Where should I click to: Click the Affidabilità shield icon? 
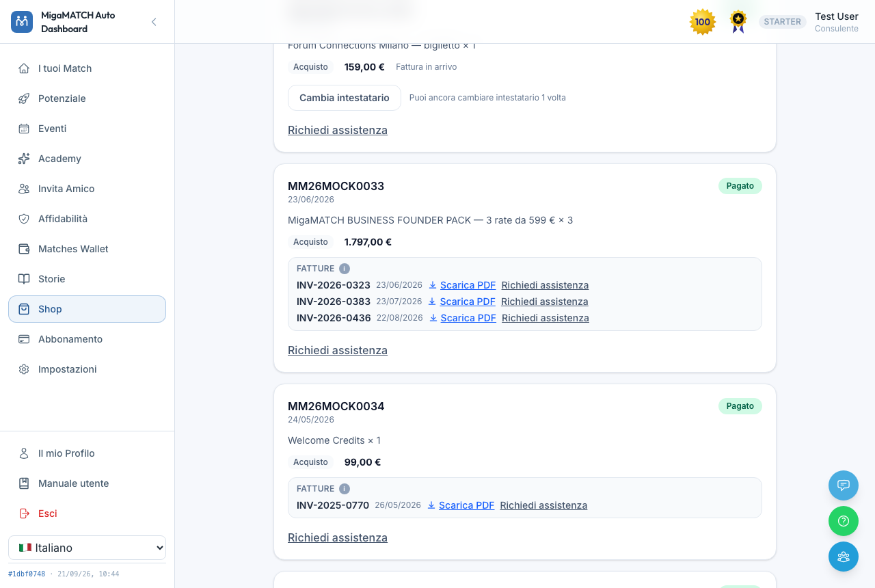tap(24, 219)
